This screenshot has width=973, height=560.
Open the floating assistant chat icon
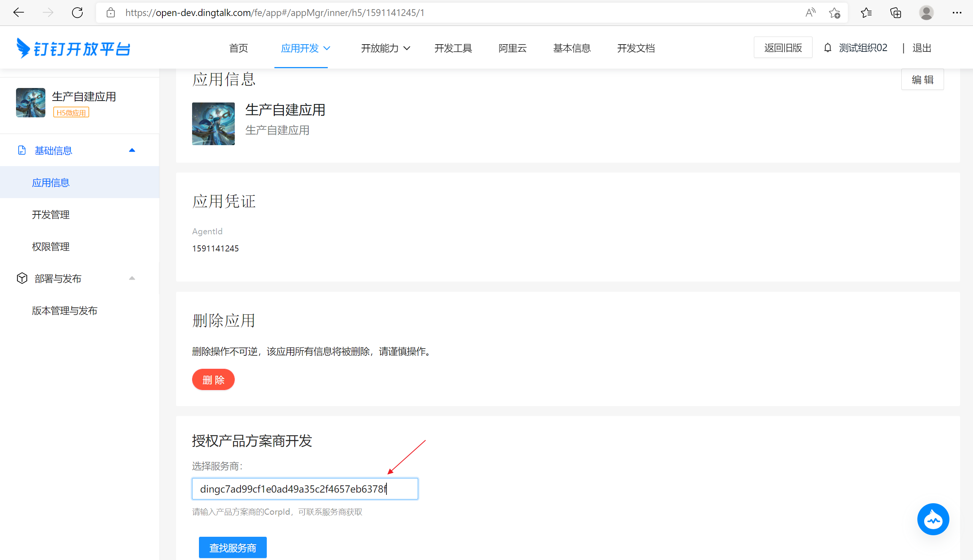(933, 519)
